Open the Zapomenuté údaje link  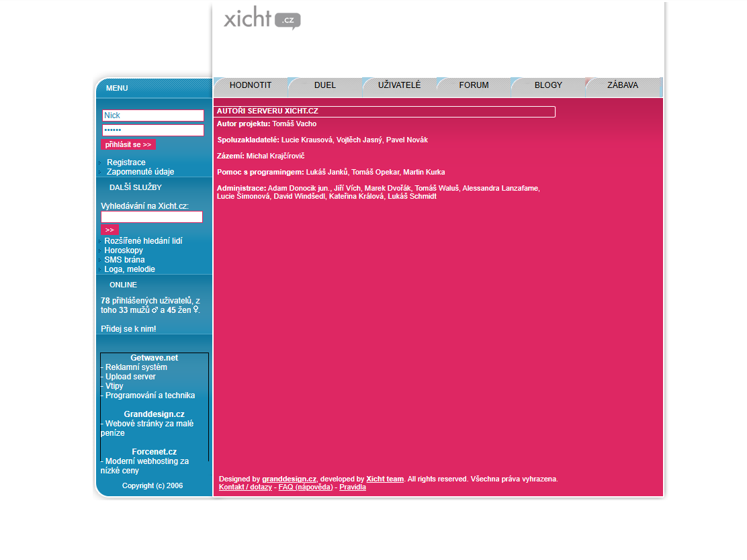140,172
